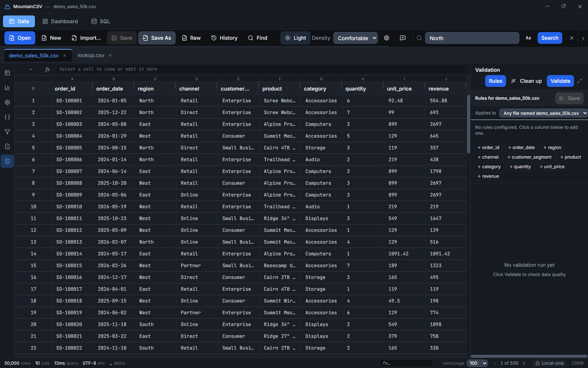
Task: Click the magnifier icon beside search field
Action: tap(419, 38)
